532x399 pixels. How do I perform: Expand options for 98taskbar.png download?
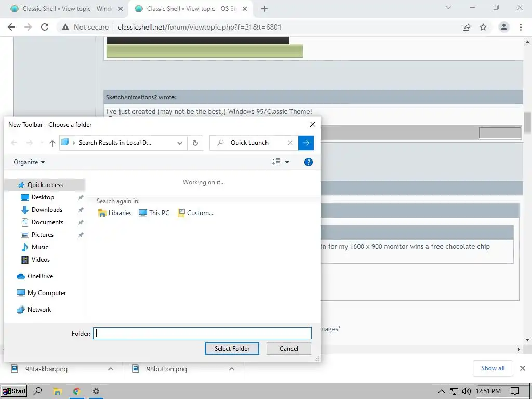[x=111, y=369]
